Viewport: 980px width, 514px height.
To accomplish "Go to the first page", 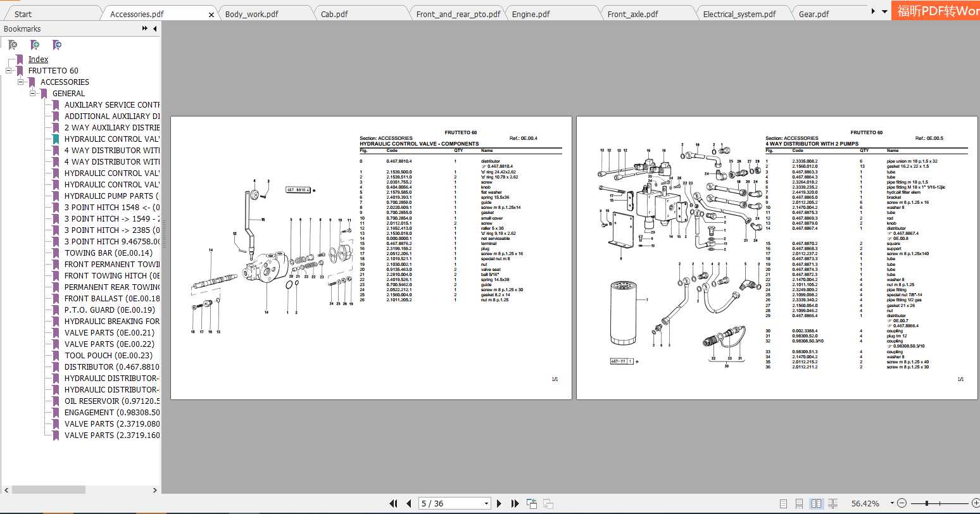I will click(x=393, y=503).
